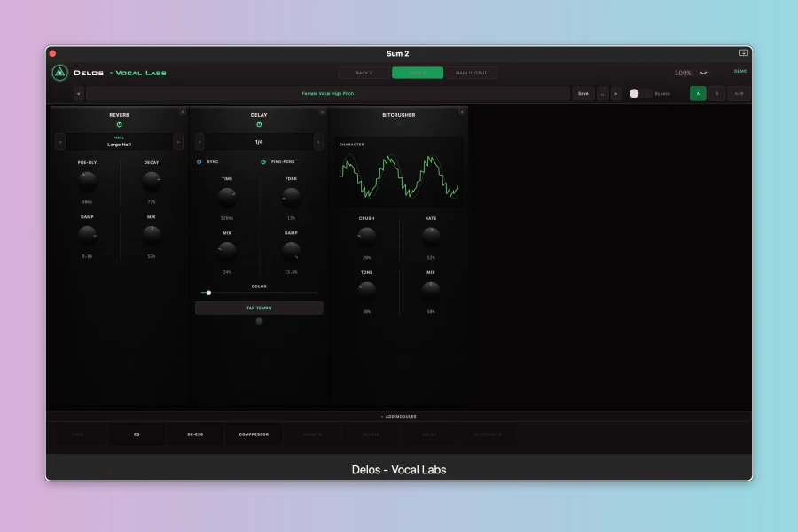Remove the Delay module with its X
Viewport: 798px width, 532px height.
click(x=322, y=112)
